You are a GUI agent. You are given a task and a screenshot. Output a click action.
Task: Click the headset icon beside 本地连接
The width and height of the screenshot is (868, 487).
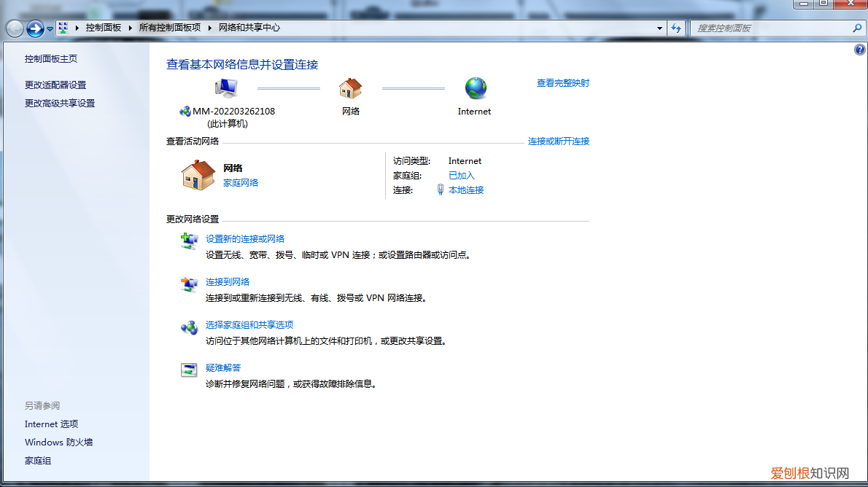click(x=441, y=190)
